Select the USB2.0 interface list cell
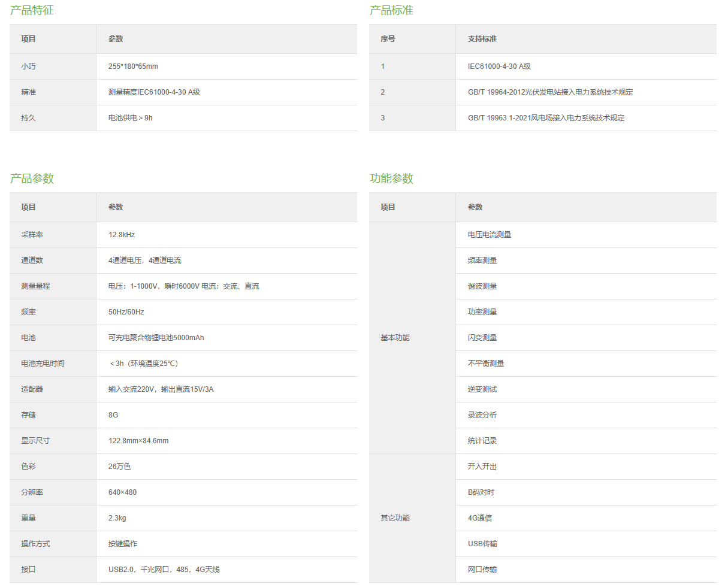 click(x=164, y=570)
